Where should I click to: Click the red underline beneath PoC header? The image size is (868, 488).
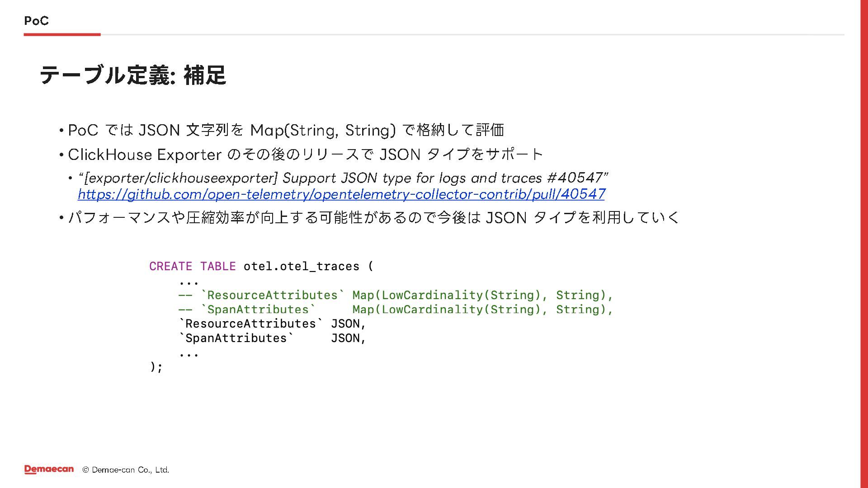point(62,34)
